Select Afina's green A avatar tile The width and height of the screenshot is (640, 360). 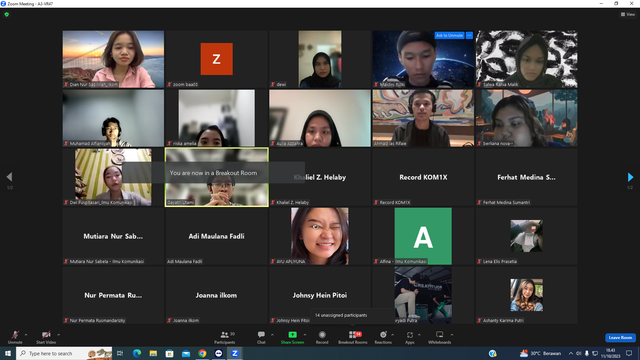(x=423, y=236)
